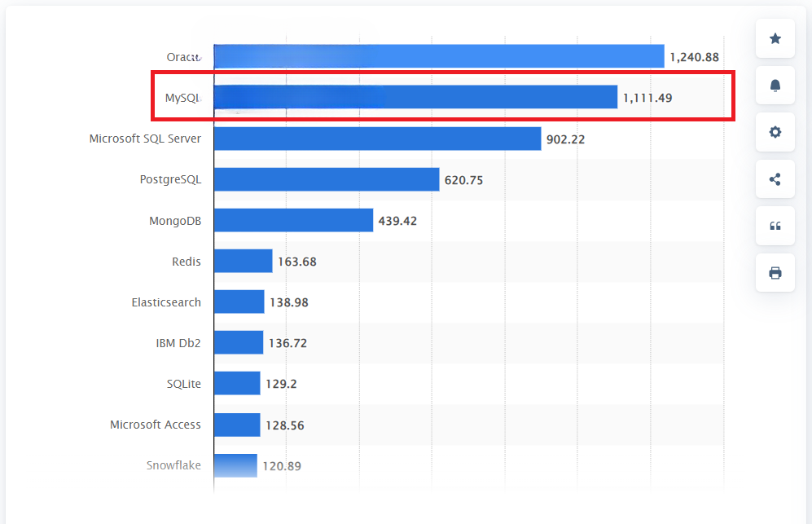Click the MySQL axis label
The width and height of the screenshot is (812, 524).
tap(183, 98)
